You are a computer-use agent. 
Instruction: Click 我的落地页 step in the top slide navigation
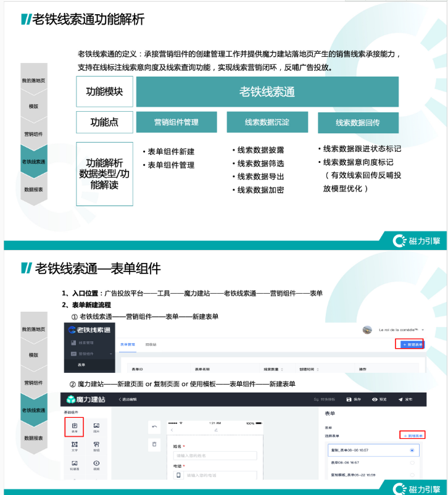click(33, 81)
